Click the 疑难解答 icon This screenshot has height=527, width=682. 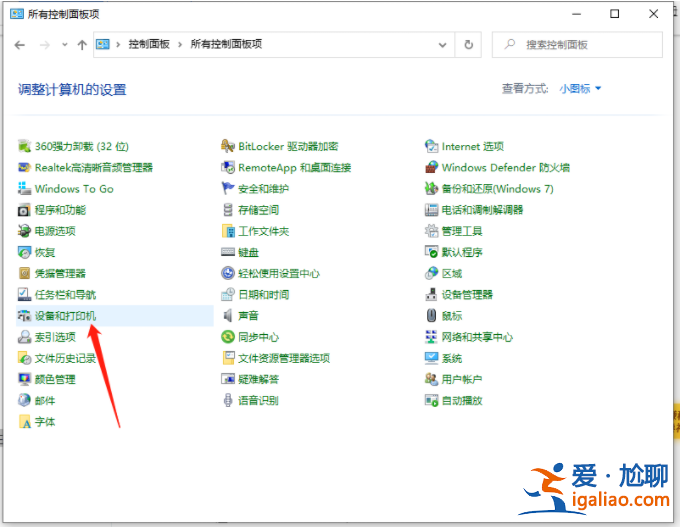click(228, 379)
